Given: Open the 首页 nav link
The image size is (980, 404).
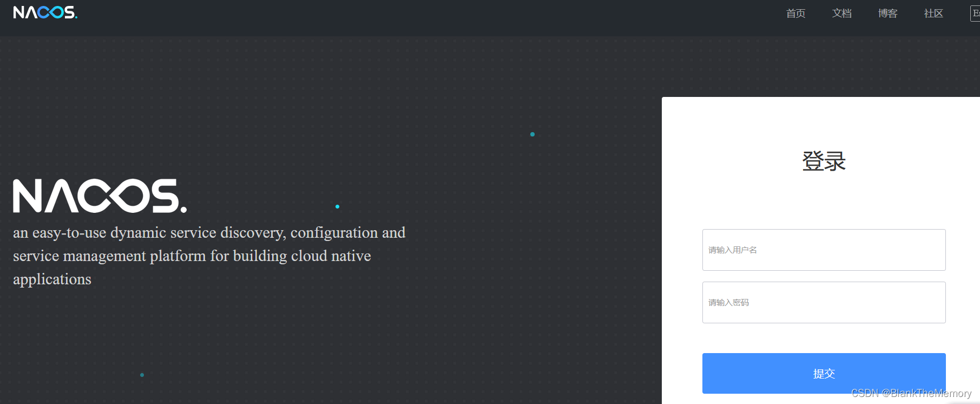Looking at the screenshot, I should [x=795, y=13].
